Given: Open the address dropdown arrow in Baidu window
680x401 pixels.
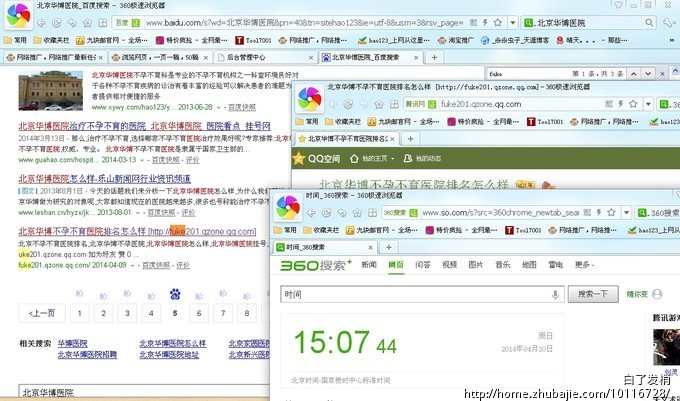Looking at the screenshot, I should click(x=513, y=23).
